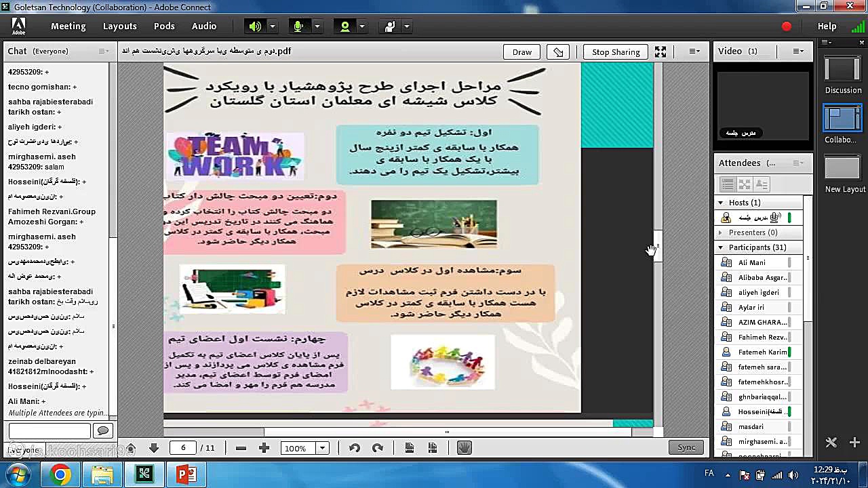This screenshot has height=488, width=868.
Task: Rotate the document clockwise
Action: 378,448
